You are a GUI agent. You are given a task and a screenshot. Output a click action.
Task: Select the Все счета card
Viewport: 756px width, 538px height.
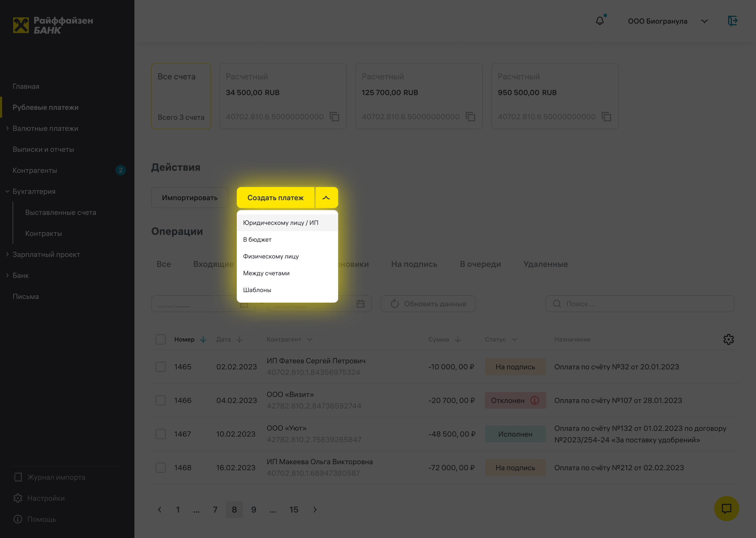click(181, 96)
